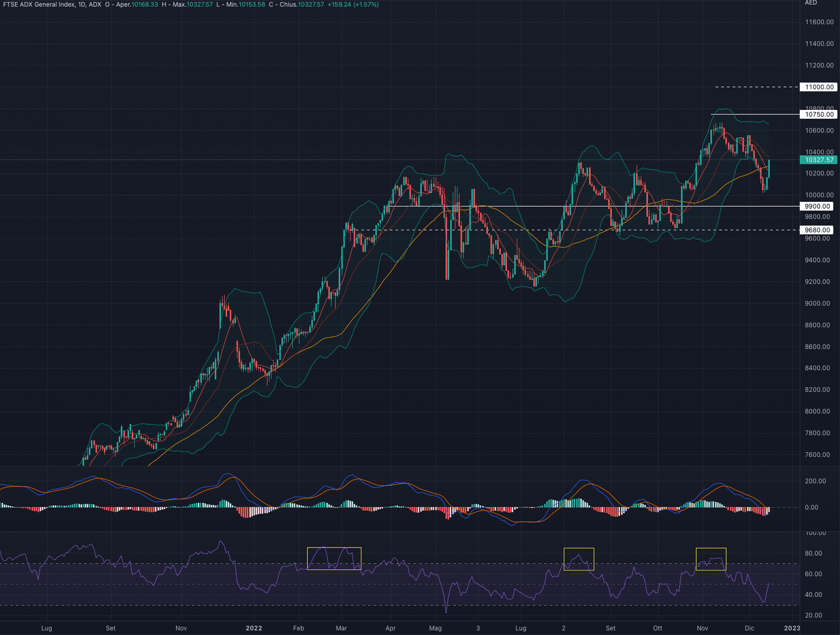Screen dimensions: 840x635
Task: Click the ADX ticker label in the legend
Action: coord(96,4)
